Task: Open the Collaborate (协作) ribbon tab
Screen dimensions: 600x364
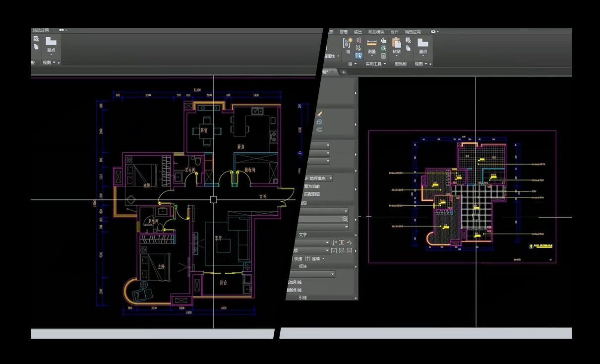Action: point(394,32)
